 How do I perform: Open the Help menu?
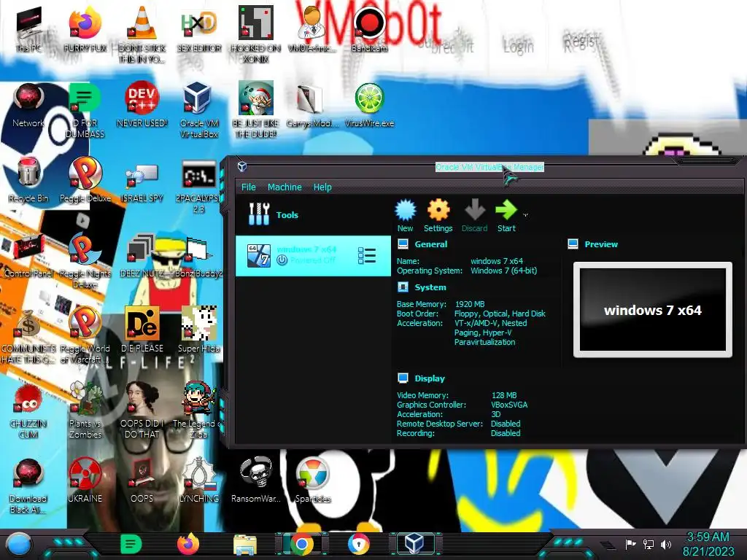click(322, 187)
